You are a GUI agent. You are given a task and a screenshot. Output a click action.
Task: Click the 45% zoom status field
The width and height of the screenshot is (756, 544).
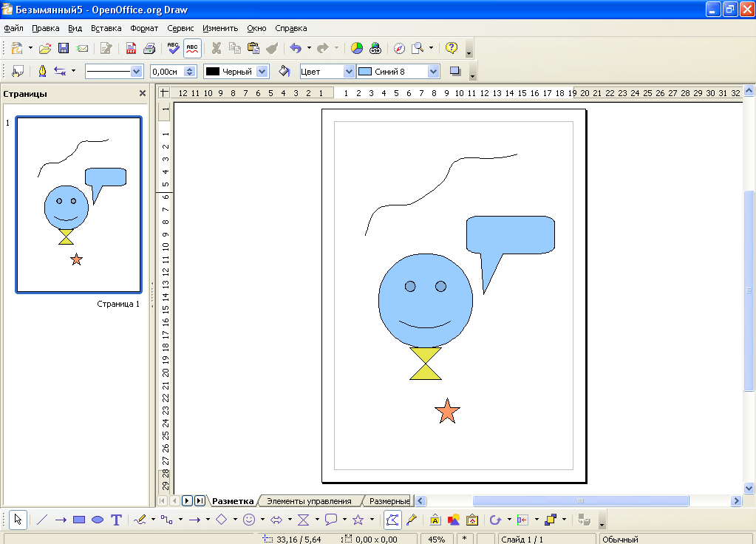point(436,540)
